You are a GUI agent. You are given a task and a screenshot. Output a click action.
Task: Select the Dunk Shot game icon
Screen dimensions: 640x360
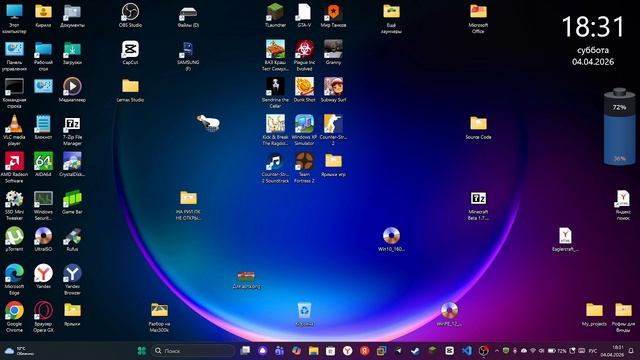click(x=304, y=90)
